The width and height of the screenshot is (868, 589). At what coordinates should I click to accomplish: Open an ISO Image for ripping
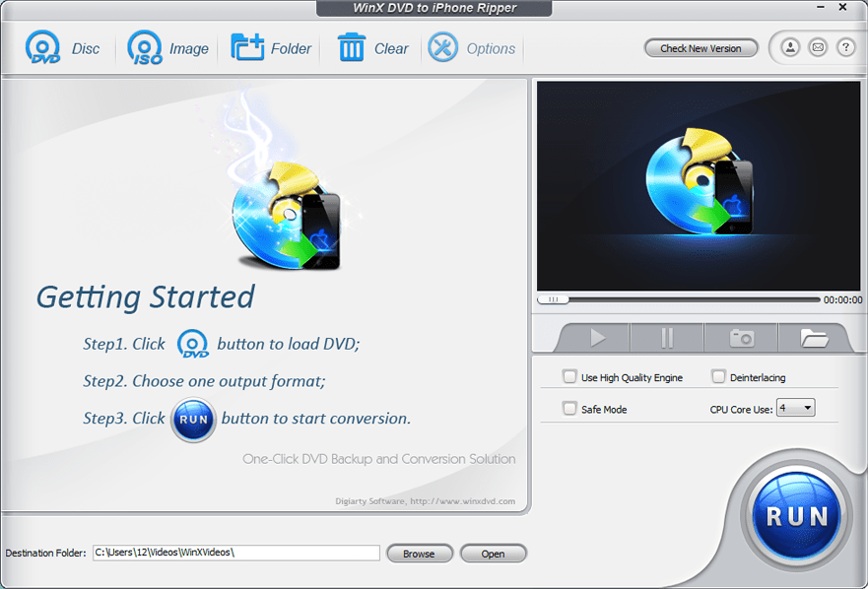point(144,47)
